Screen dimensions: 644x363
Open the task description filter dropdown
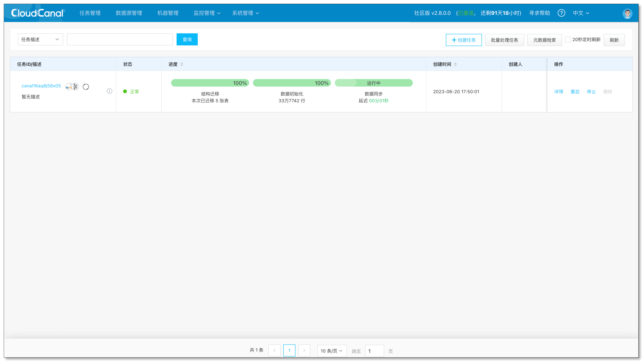pos(40,39)
